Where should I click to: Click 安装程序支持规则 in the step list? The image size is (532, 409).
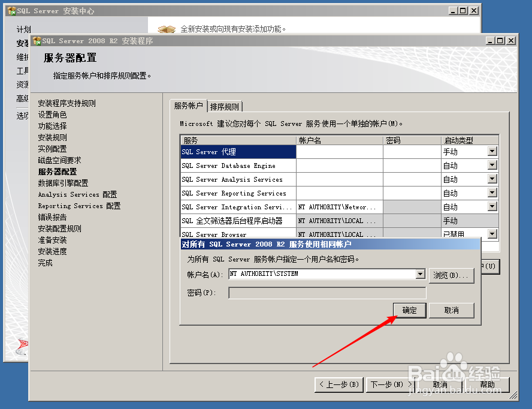click(67, 103)
